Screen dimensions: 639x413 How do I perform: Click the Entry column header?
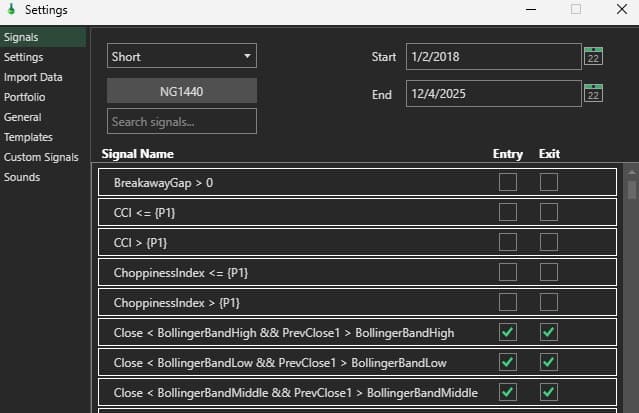(x=508, y=154)
